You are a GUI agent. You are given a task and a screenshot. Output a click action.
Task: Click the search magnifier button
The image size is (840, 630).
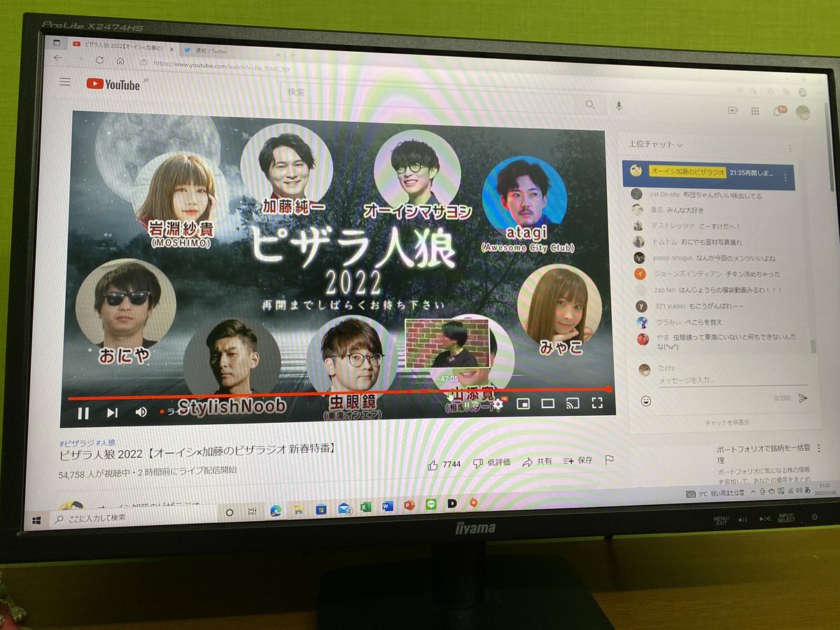(590, 104)
